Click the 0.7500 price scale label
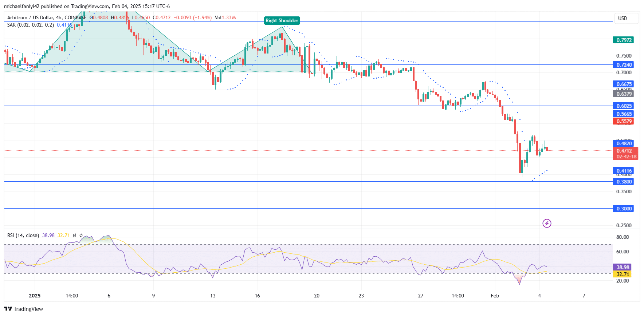644x316 pixels. (624, 56)
